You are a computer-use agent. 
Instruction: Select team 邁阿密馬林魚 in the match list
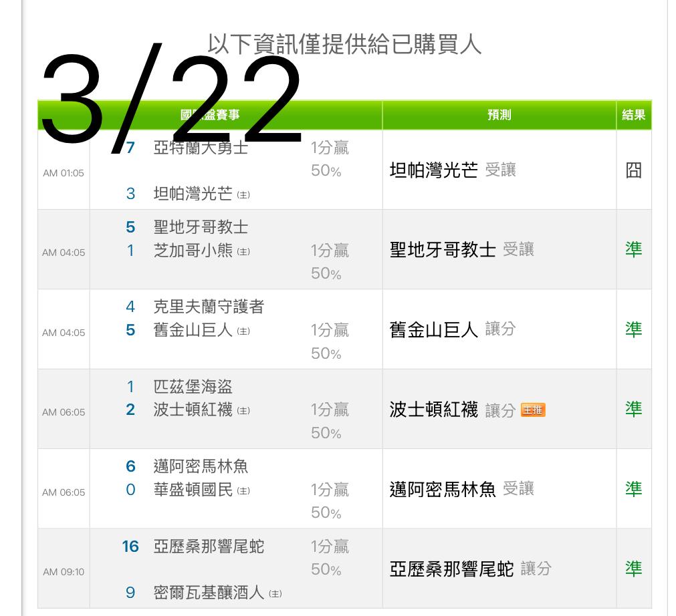pyautogui.click(x=201, y=466)
